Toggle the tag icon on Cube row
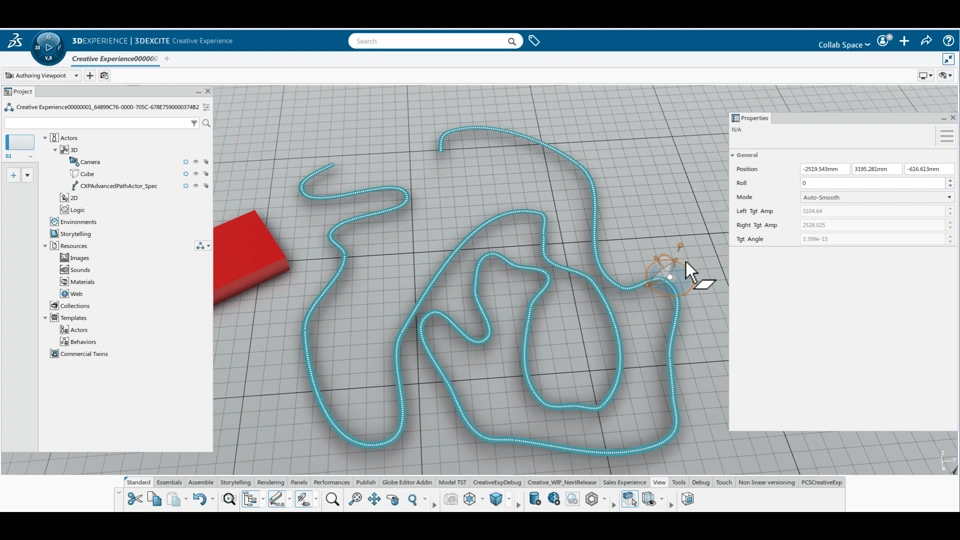Image resolution: width=960 pixels, height=540 pixels. 206,173
